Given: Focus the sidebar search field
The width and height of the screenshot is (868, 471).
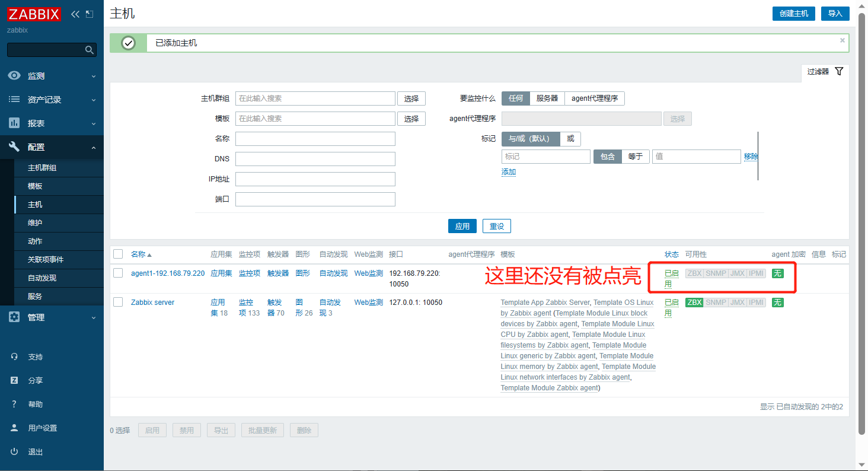Looking at the screenshot, I should tap(46, 50).
